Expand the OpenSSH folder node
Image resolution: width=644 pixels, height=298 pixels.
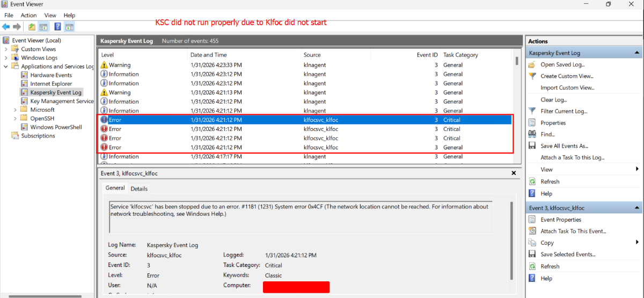tap(15, 118)
